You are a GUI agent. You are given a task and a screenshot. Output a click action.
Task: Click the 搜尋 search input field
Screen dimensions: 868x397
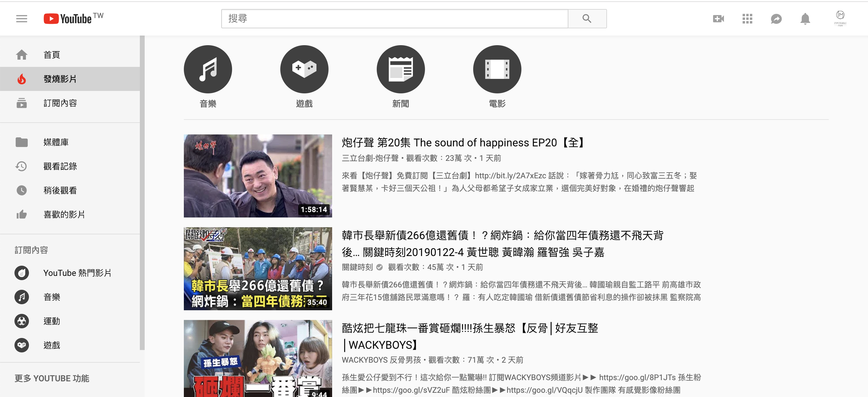tap(395, 18)
